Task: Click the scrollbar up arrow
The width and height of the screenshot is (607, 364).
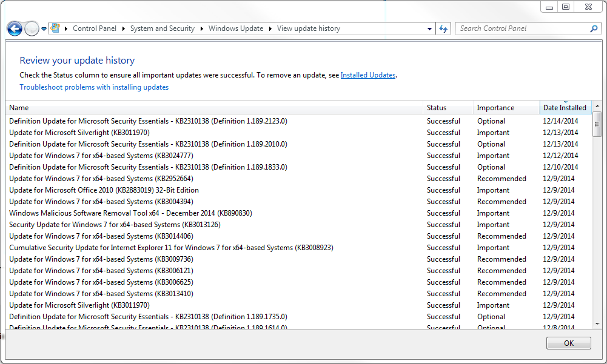Action: (597, 105)
